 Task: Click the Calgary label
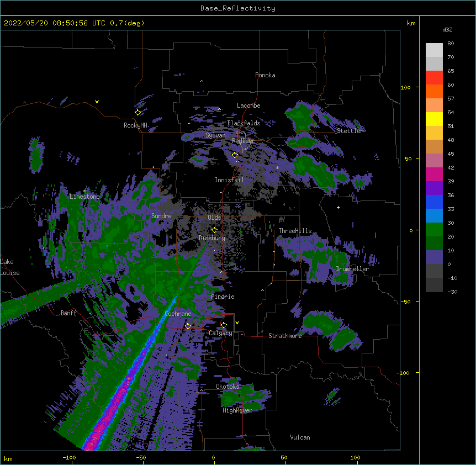tap(220, 333)
